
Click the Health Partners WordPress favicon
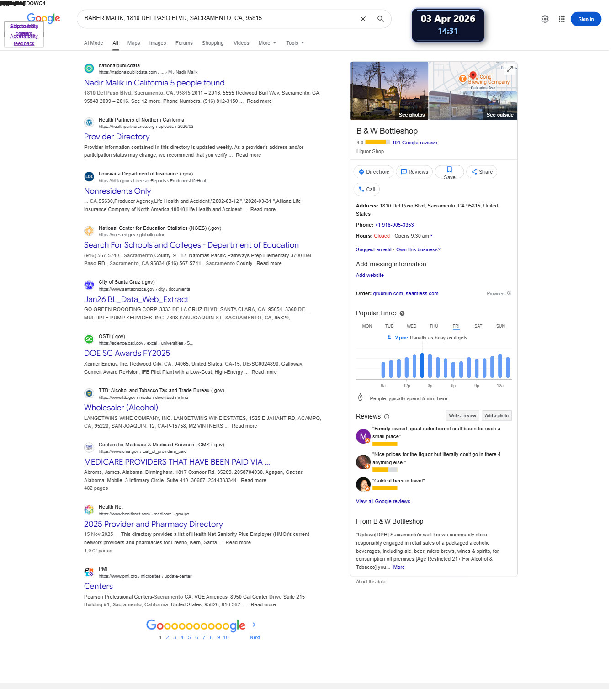coord(89,122)
